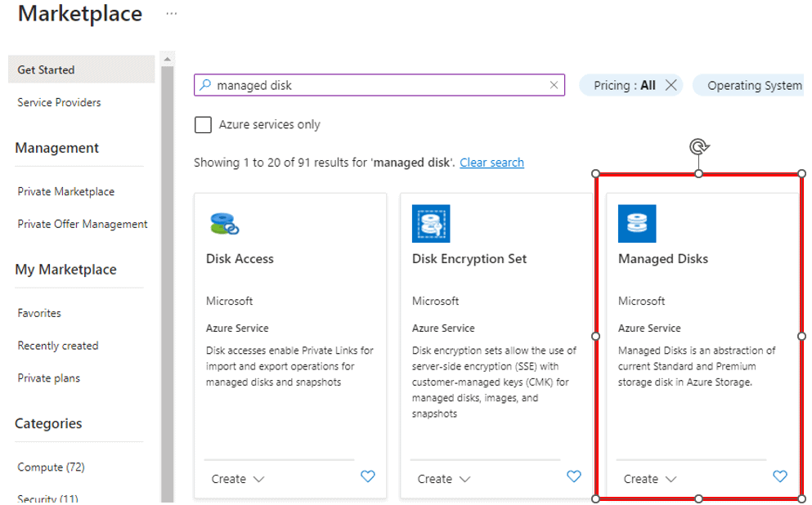Screen dimensions: 812x505
Task: Remove the Pricing: All filter
Action: click(671, 85)
